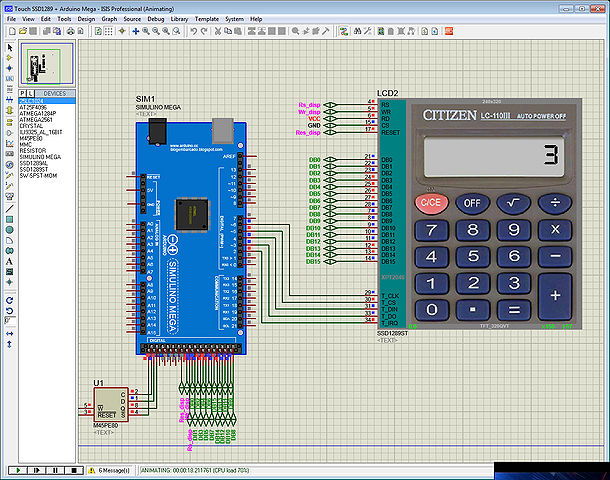Click the Play simulation button
The height and width of the screenshot is (480, 610).
pyautogui.click(x=18, y=470)
